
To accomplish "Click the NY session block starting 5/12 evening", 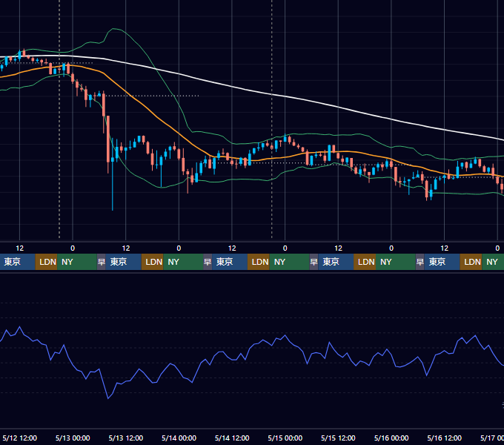I will [77, 262].
